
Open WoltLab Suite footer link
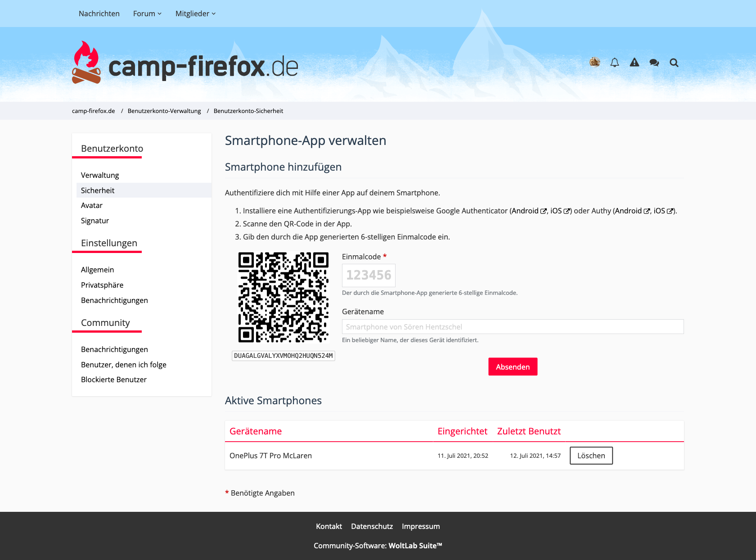point(415,546)
